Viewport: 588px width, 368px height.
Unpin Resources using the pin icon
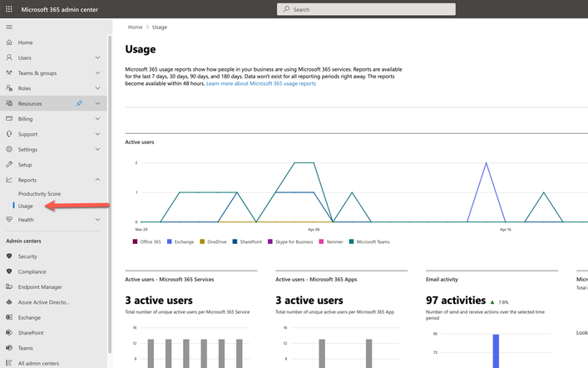79,103
